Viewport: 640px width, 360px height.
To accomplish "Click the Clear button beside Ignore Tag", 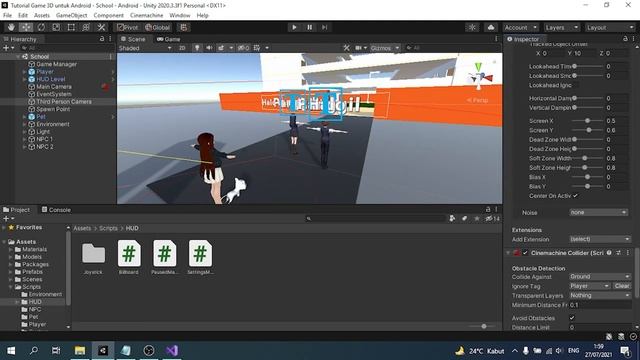I will [x=622, y=286].
